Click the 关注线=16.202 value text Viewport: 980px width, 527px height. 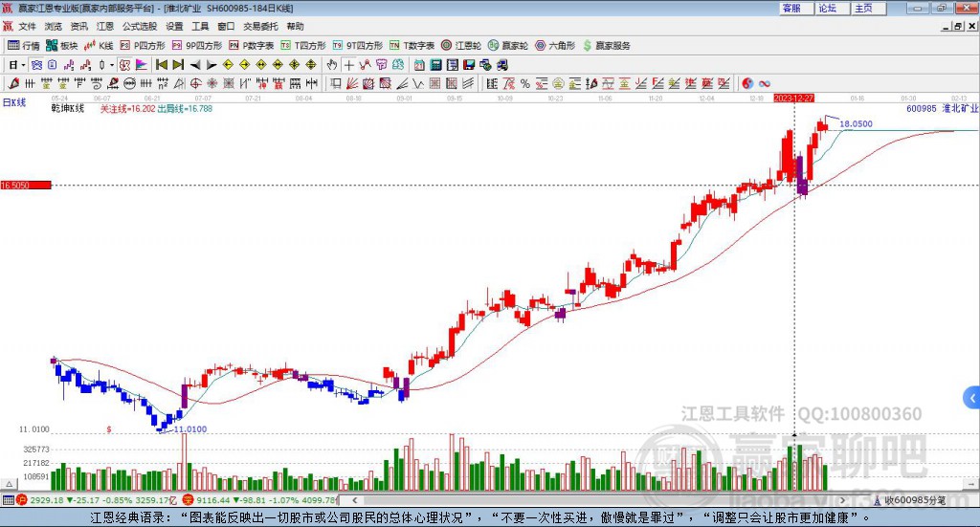(x=128, y=109)
